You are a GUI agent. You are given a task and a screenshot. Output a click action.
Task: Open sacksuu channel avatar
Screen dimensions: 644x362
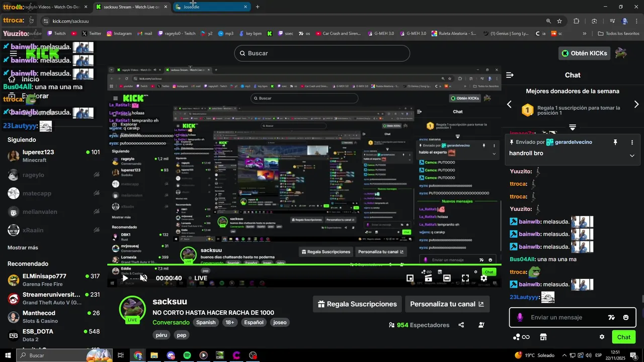pos(132,308)
